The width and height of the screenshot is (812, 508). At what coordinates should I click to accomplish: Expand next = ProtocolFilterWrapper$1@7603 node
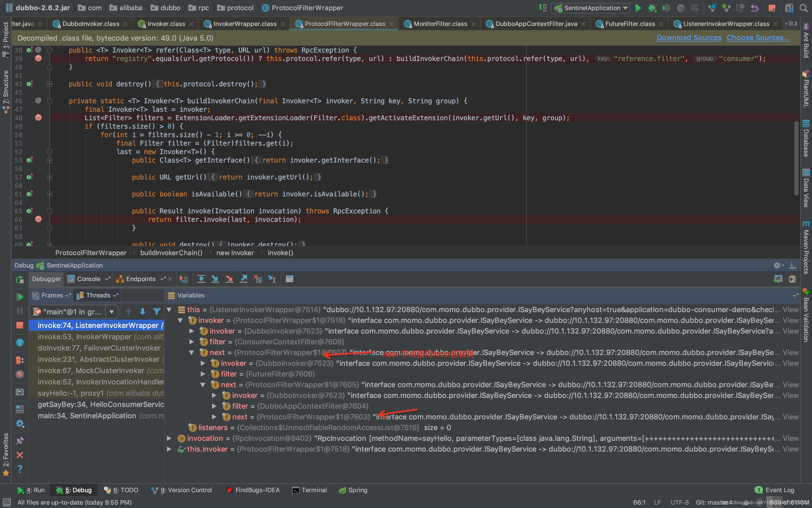coord(214,417)
